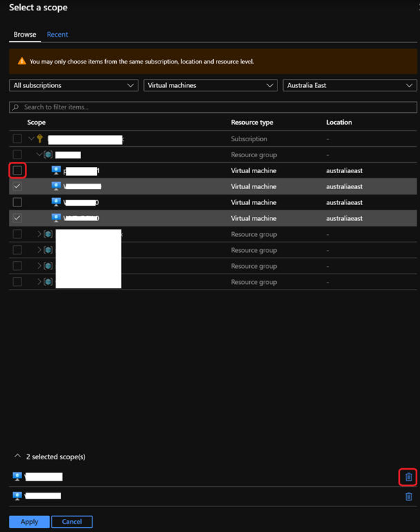Click the VM icon of the last virtual machine row

pos(56,218)
